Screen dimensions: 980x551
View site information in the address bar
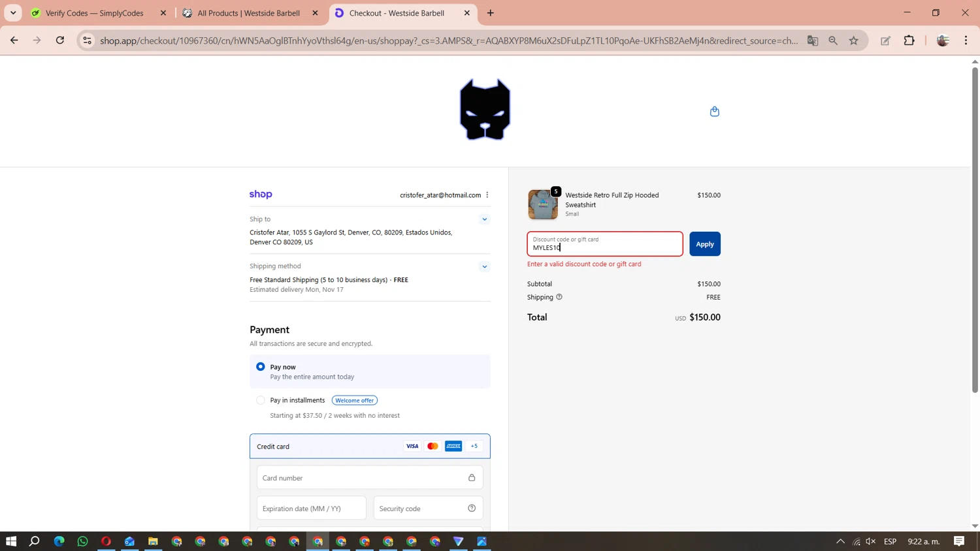87,40
